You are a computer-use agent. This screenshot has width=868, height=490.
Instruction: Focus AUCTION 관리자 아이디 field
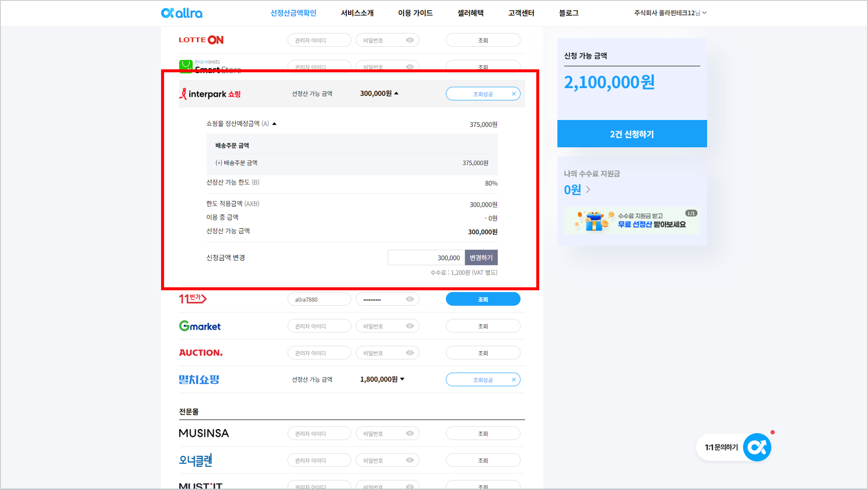[319, 353]
